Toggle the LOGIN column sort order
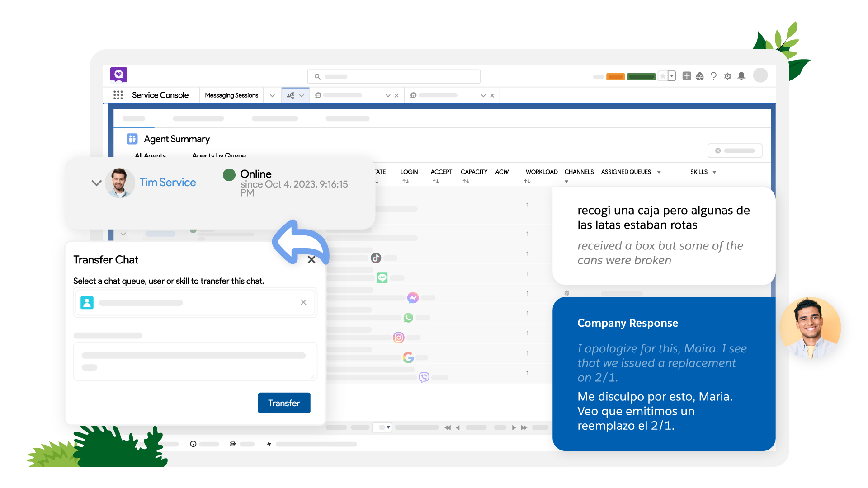 (406, 180)
